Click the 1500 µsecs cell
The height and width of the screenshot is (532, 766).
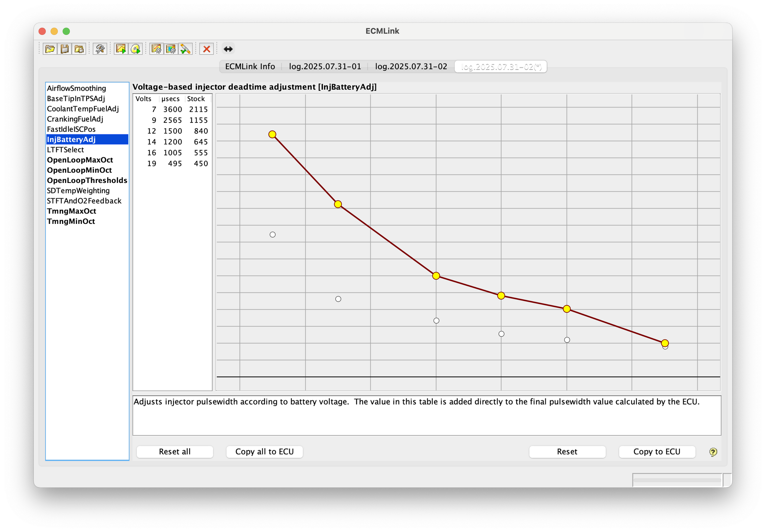(x=172, y=131)
